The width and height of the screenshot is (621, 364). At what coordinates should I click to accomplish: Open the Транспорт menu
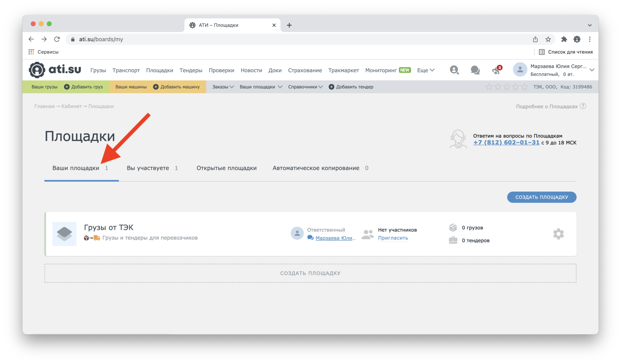click(x=126, y=70)
